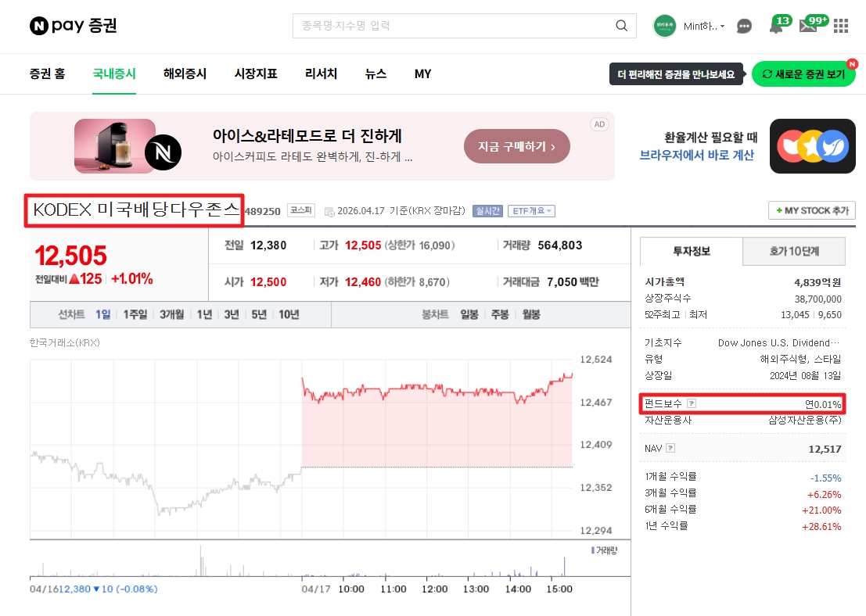Click the 지금 구매하기 ad button
The height and width of the screenshot is (616, 866).
516,146
